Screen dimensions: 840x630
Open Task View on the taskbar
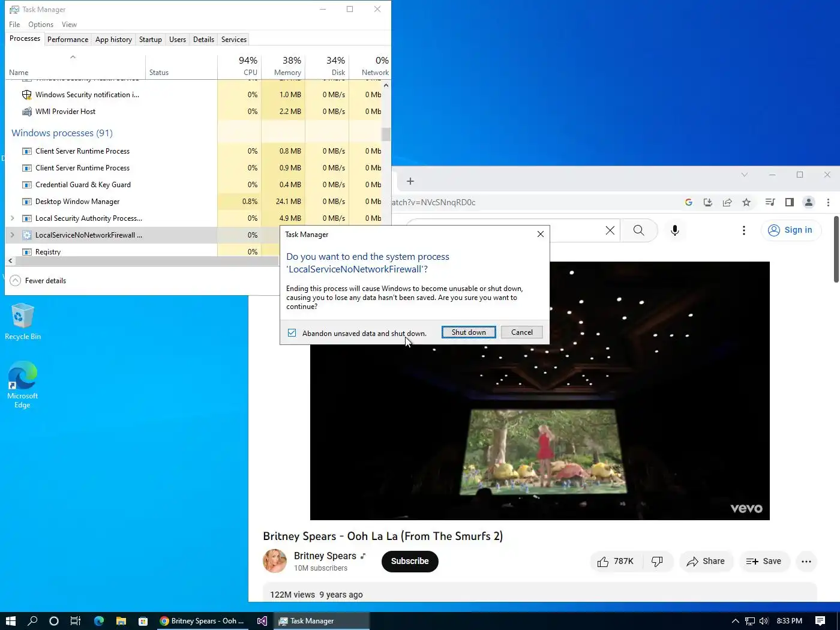[x=76, y=621]
